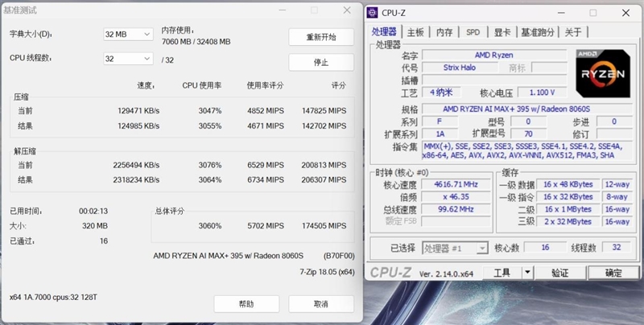Click the 帮助 button
The image size is (644, 325).
[246, 304]
